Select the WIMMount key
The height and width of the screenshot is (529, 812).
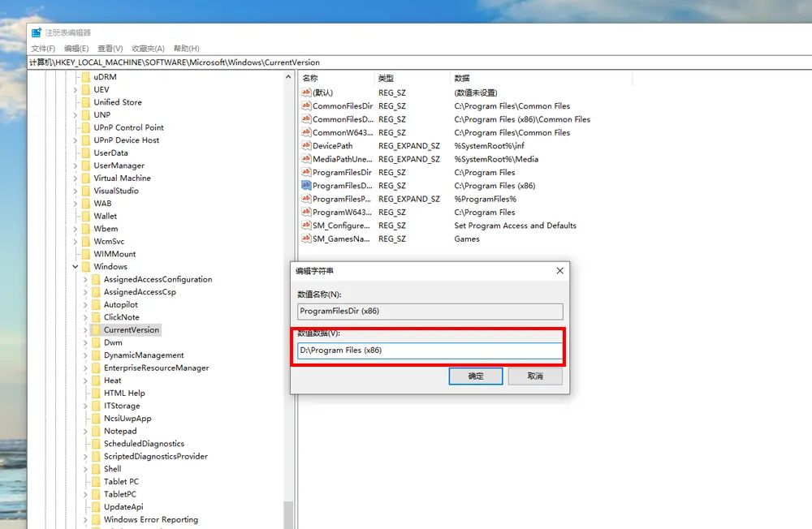click(x=114, y=254)
